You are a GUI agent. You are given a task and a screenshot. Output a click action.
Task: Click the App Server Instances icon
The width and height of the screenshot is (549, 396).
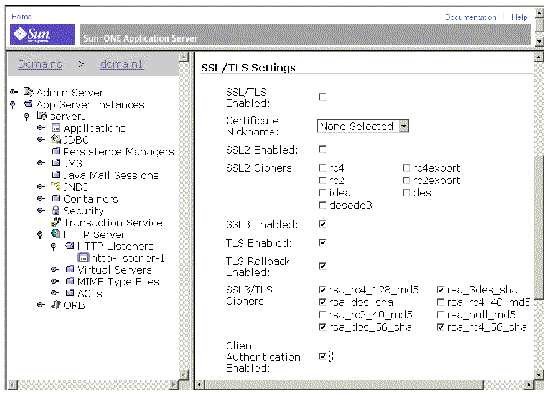tap(28, 104)
